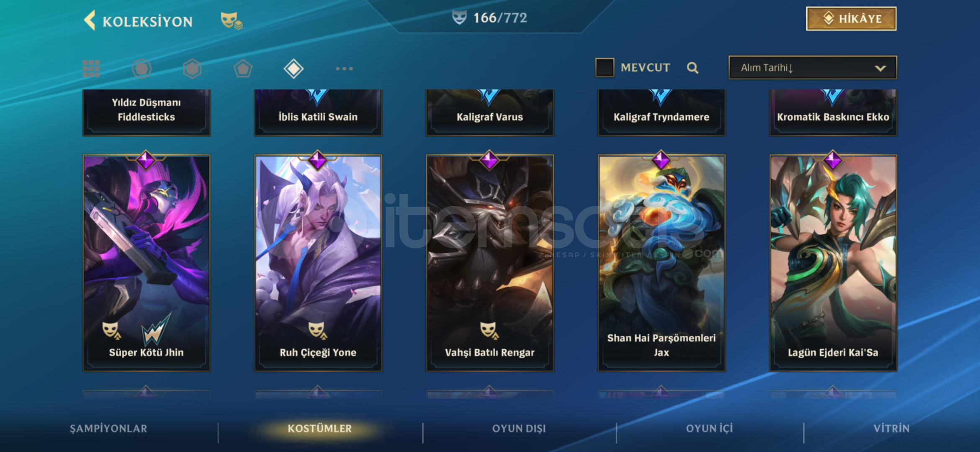
Task: Select the Ruh Çiçeği Yone skin
Action: point(318,263)
